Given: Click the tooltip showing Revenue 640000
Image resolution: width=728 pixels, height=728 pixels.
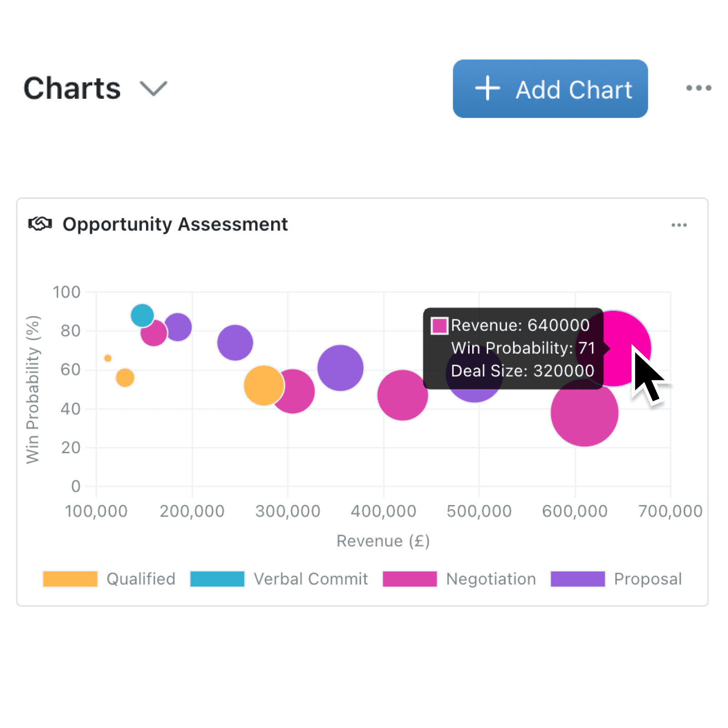Looking at the screenshot, I should pos(513,348).
